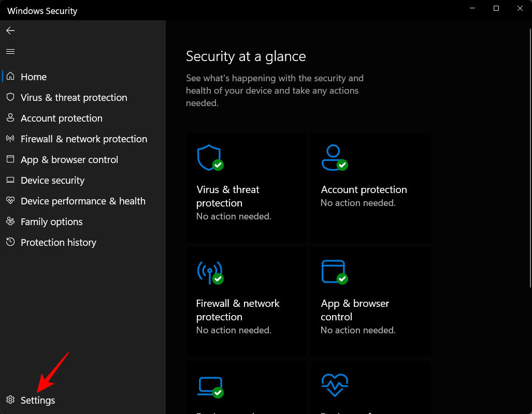The width and height of the screenshot is (532, 414).
Task: Click the Device performance & health heart icon
Action: (10, 201)
